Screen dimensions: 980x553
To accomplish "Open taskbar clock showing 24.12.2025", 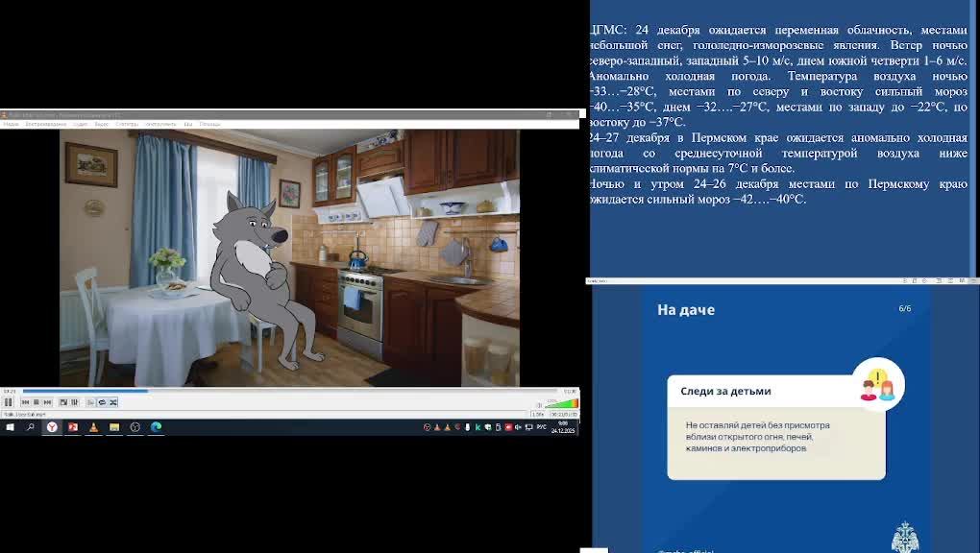I will [x=563, y=427].
